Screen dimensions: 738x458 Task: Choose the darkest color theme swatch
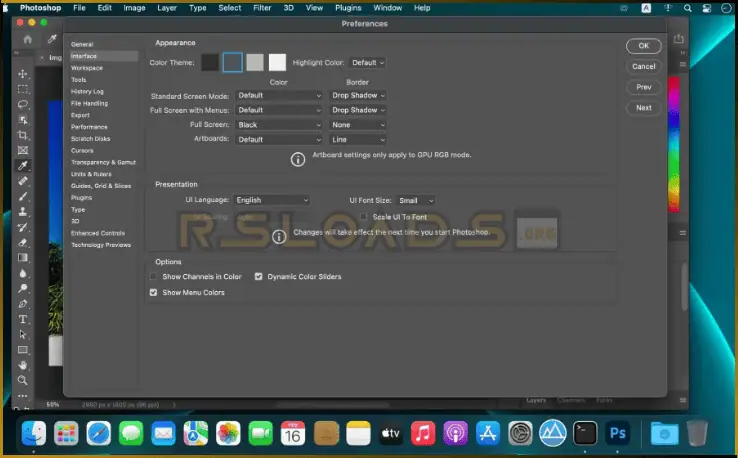click(210, 63)
